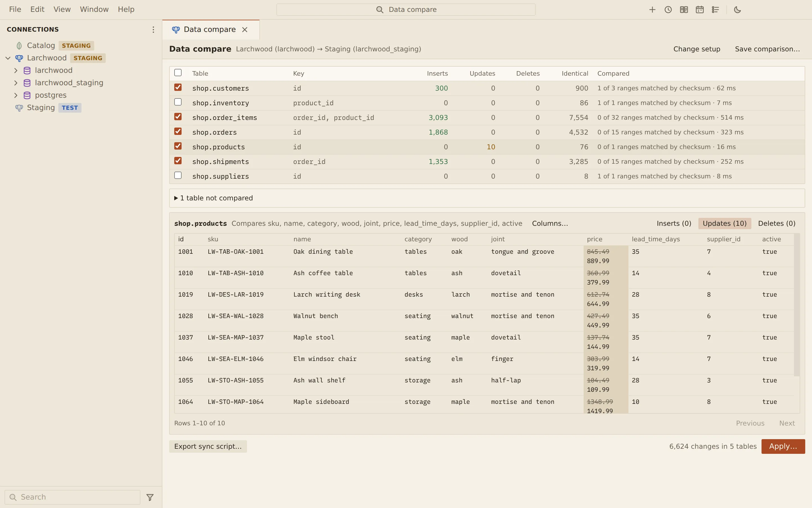
Task: Select the shop.orders table row
Action: point(487,132)
